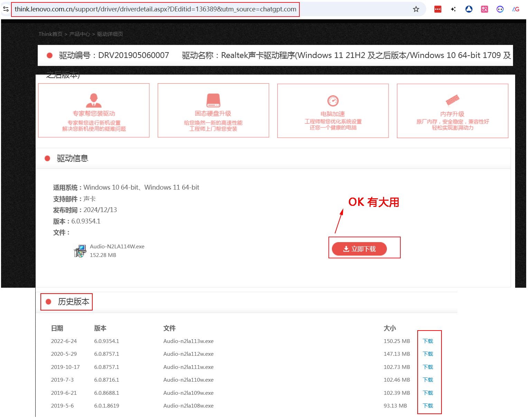Open the red LastPass extension icon
The width and height of the screenshot is (530, 420).
coord(438,9)
